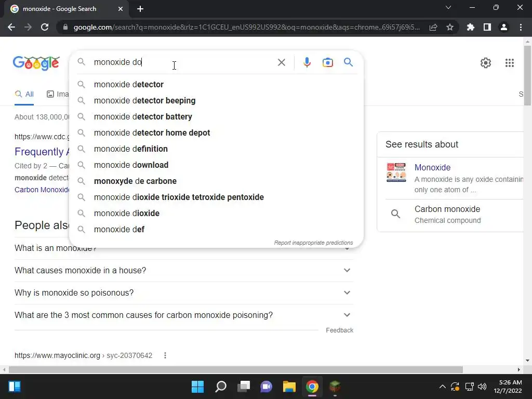Open the 'Frequently A...' CDC result title
Viewport: 532px width, 399px height.
pos(42,152)
